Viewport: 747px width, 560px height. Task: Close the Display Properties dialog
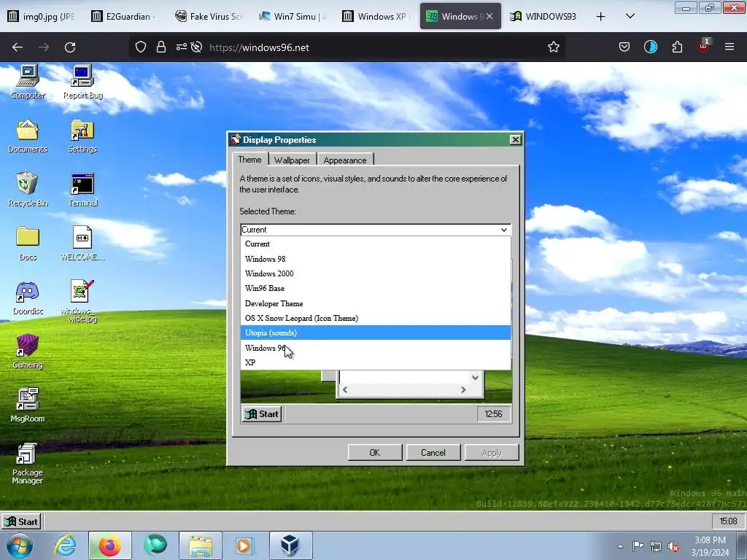click(515, 139)
